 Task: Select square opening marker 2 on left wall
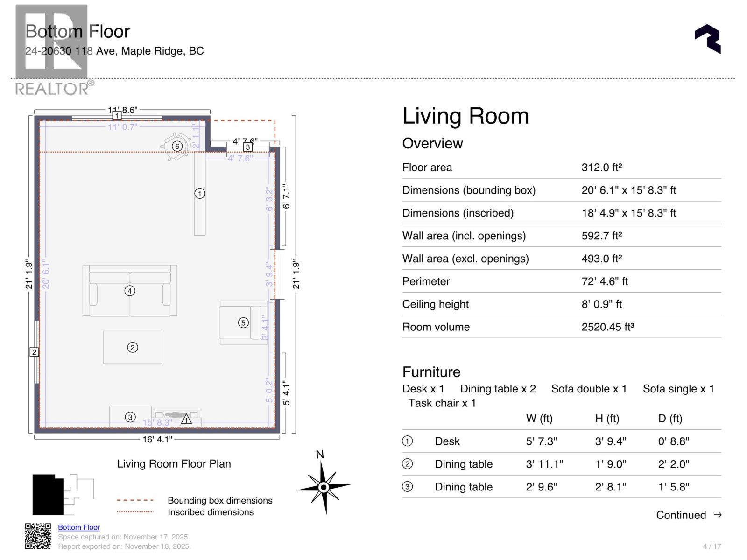(x=34, y=352)
